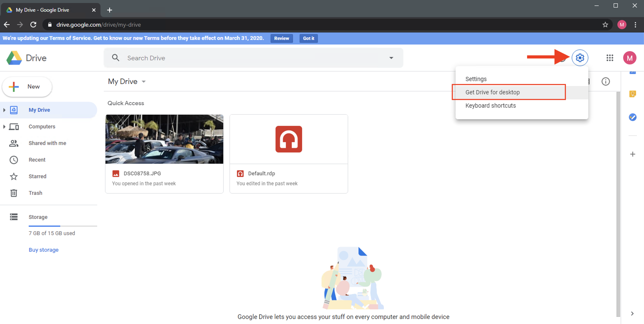Click the Recent clock icon
This screenshot has width=644, height=324.
(x=14, y=160)
